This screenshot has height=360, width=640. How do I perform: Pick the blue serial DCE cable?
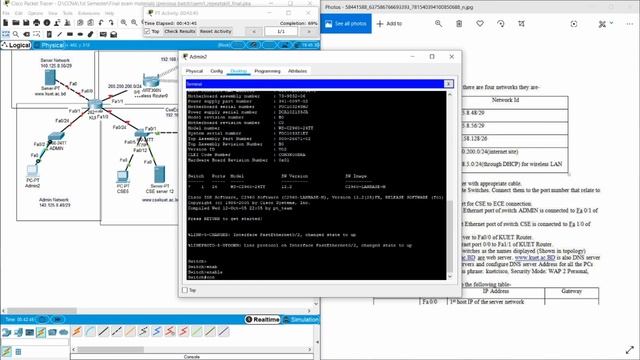(x=157, y=331)
